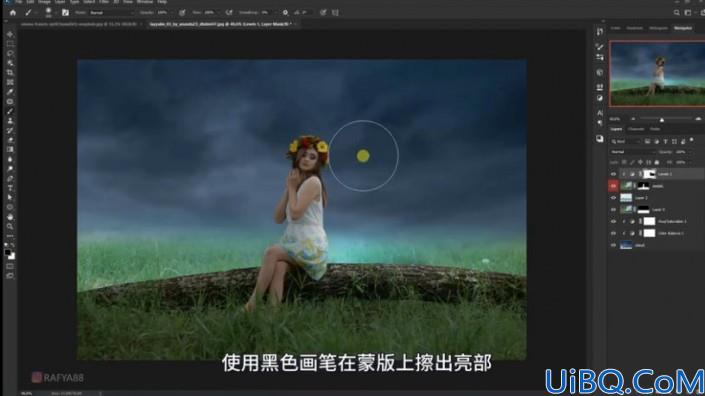The height and width of the screenshot is (396, 705).
Task: Hide the Hue/Saturation 1 layer
Action: (x=613, y=222)
